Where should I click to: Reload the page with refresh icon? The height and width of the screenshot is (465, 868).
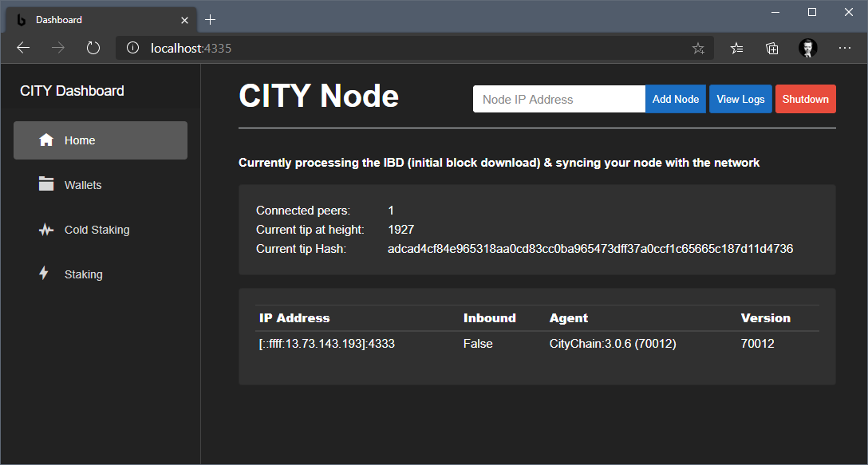click(x=93, y=48)
